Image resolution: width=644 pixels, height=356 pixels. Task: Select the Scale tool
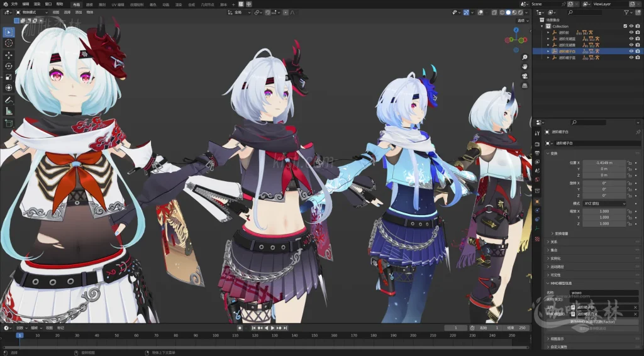click(9, 77)
